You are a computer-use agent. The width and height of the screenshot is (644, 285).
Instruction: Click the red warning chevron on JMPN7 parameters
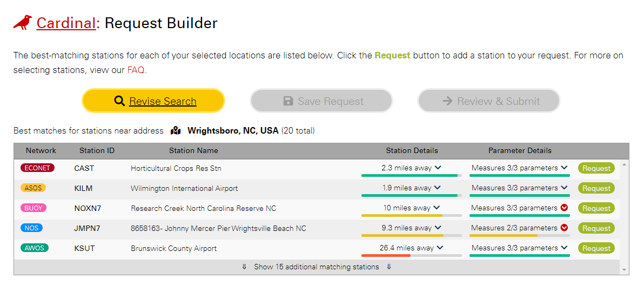coord(565,228)
